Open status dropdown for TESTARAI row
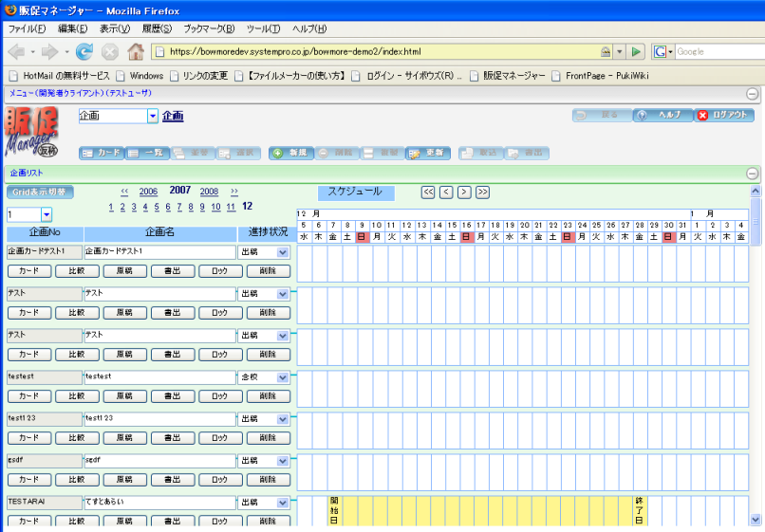 pos(283,503)
